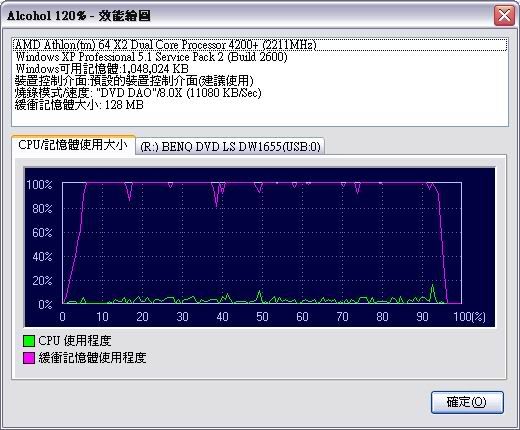The image size is (520, 430).
Task: Click the CPU 使用程度 legend label
Action: pos(75,341)
